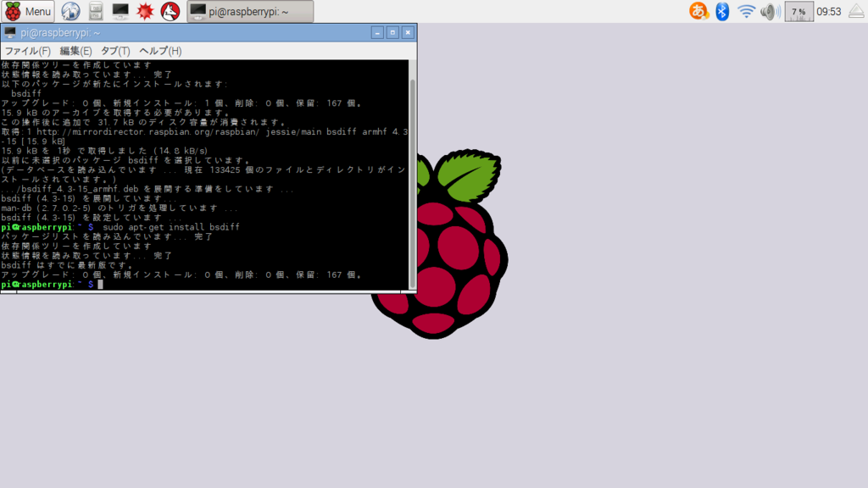Click the clock showing 09:53
The image size is (868, 488).
pos(829,12)
